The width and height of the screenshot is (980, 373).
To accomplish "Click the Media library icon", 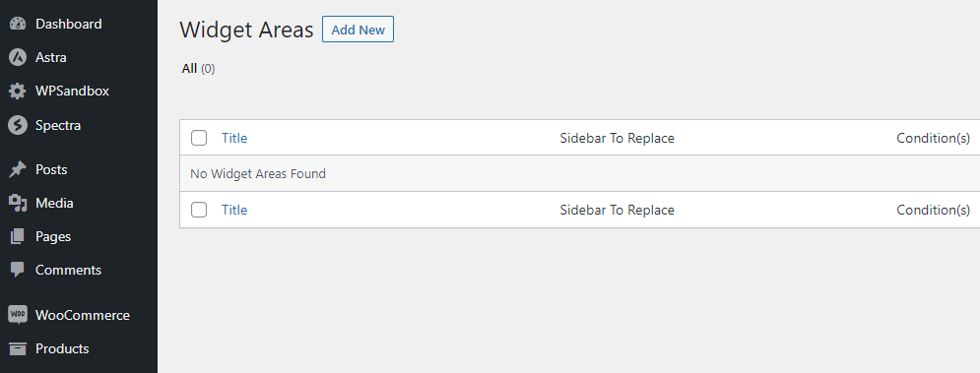I will 18,203.
